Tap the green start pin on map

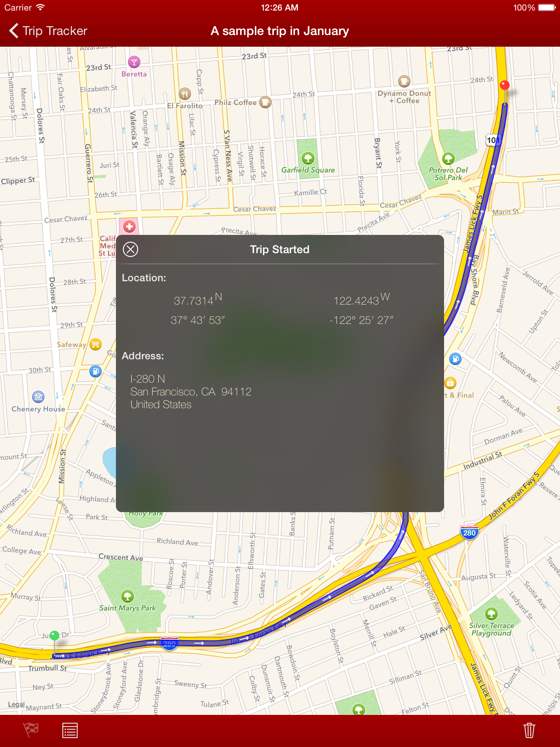54,636
